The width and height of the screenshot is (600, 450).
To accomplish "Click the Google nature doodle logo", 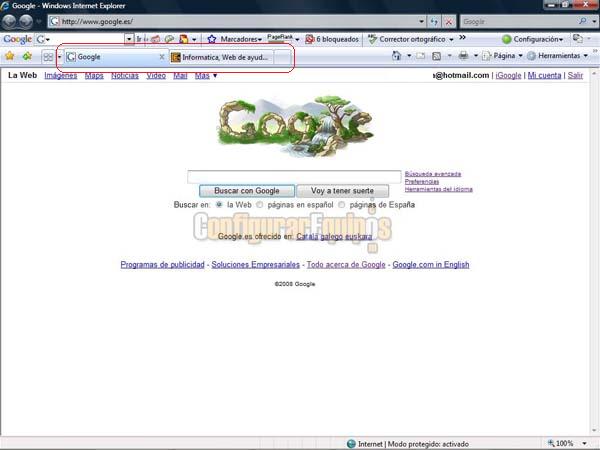I will coord(295,126).
